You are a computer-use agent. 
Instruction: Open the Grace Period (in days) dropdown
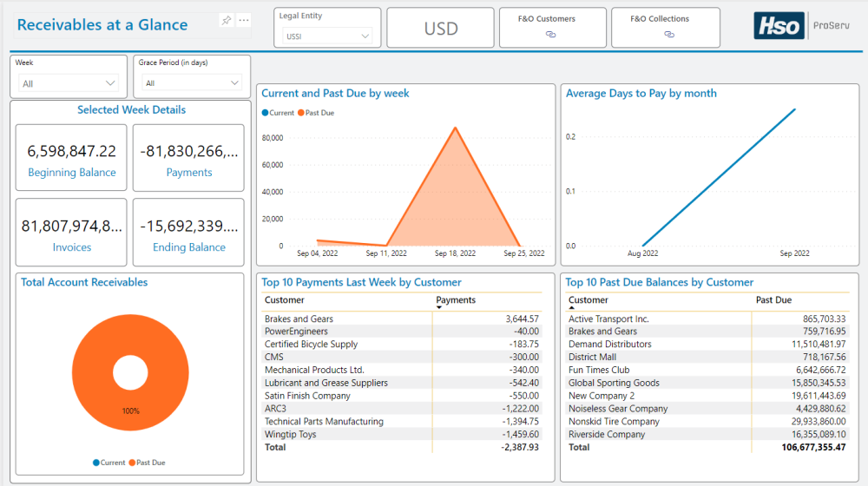coord(233,83)
